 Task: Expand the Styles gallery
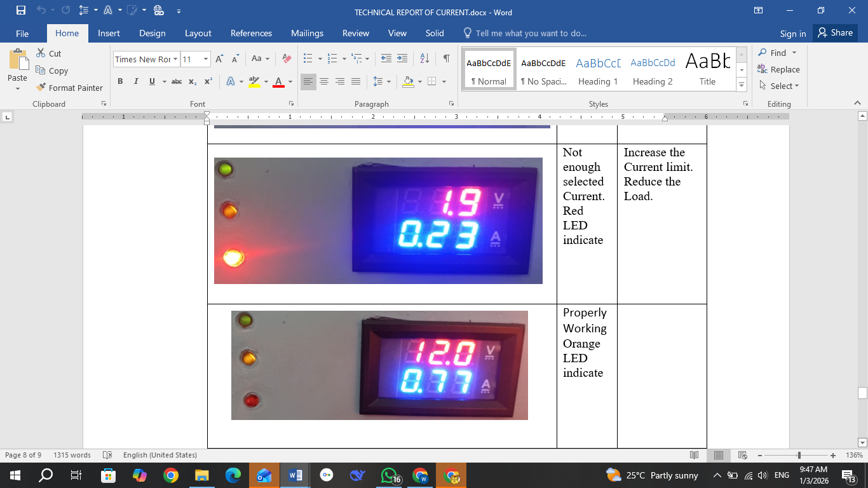tap(742, 85)
